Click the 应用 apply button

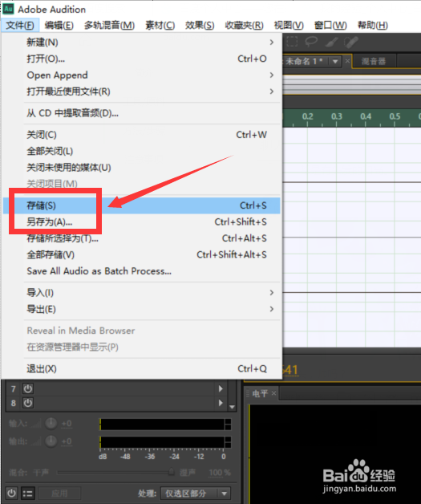[59, 493]
